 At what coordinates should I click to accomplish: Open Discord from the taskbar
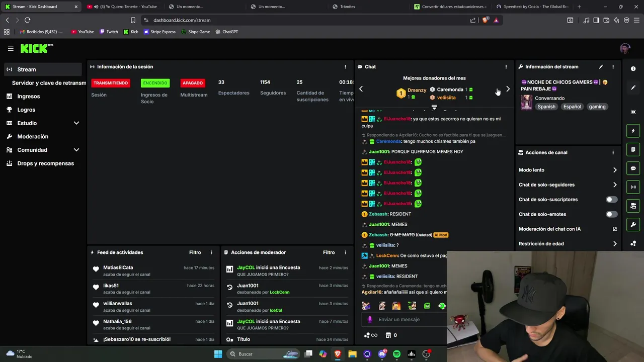click(382, 354)
